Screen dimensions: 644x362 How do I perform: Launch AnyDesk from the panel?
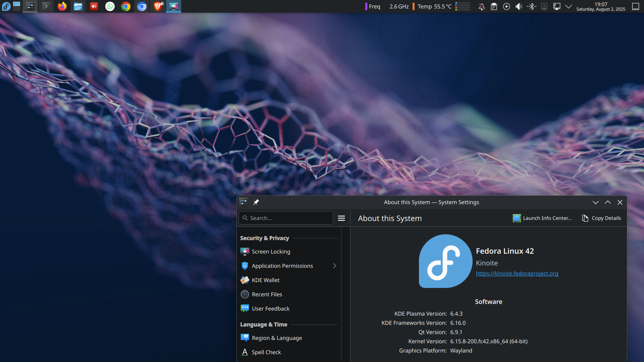(94, 6)
